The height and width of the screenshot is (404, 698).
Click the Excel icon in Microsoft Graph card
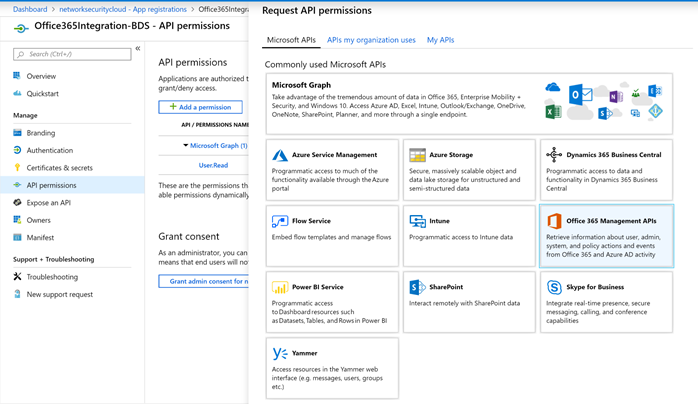pos(553,111)
